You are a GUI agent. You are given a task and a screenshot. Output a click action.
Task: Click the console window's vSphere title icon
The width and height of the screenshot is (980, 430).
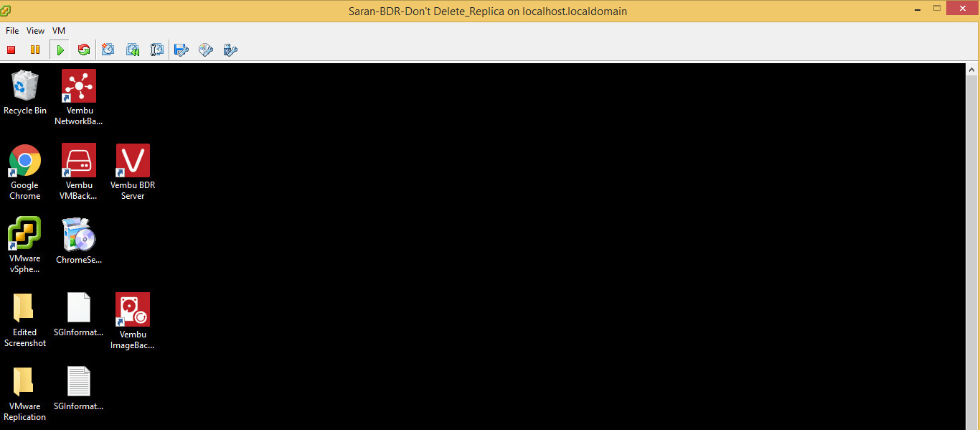coord(6,10)
